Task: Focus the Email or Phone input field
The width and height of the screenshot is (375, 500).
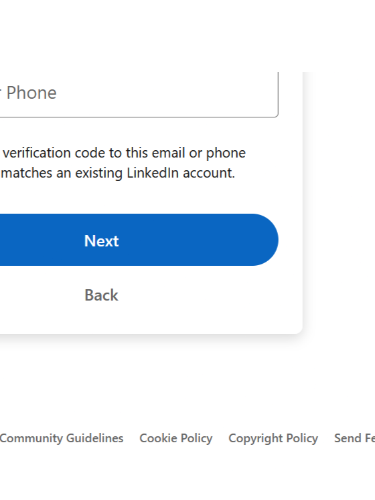Action: point(139,95)
